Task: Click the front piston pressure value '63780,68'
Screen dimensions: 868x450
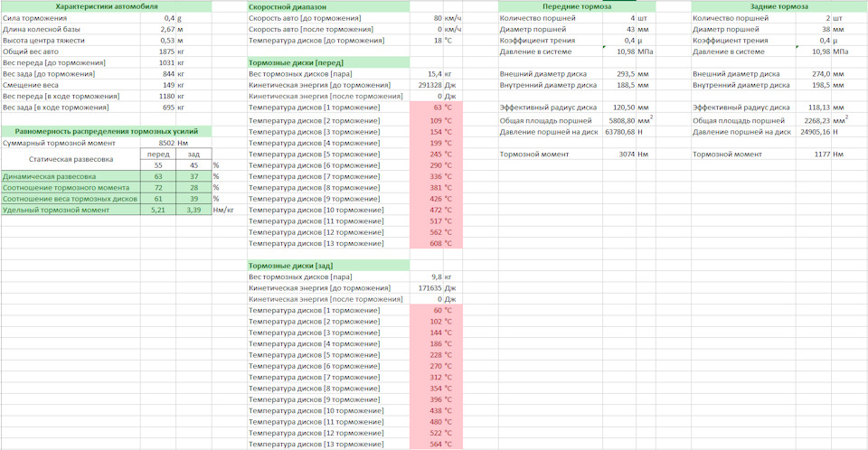Action: [x=619, y=132]
